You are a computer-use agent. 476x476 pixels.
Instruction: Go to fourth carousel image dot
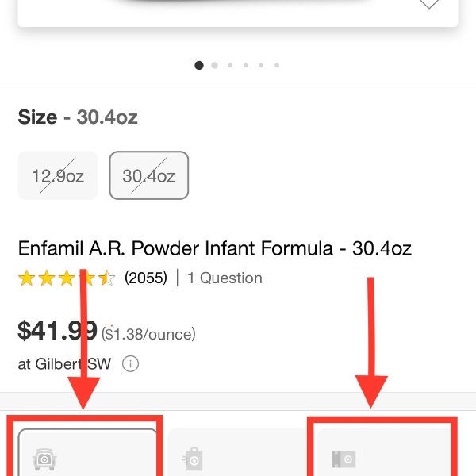coord(246,65)
